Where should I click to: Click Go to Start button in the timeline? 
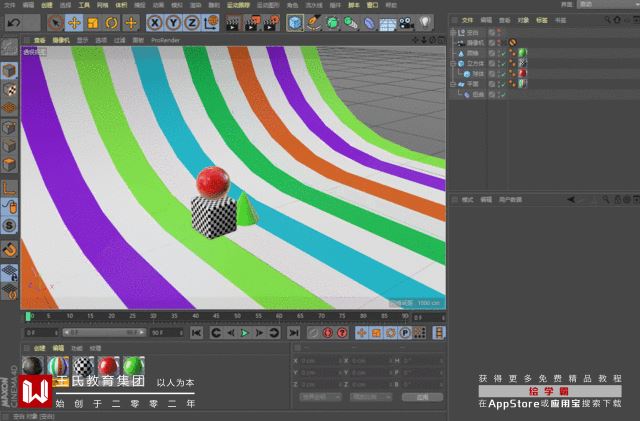click(x=196, y=333)
